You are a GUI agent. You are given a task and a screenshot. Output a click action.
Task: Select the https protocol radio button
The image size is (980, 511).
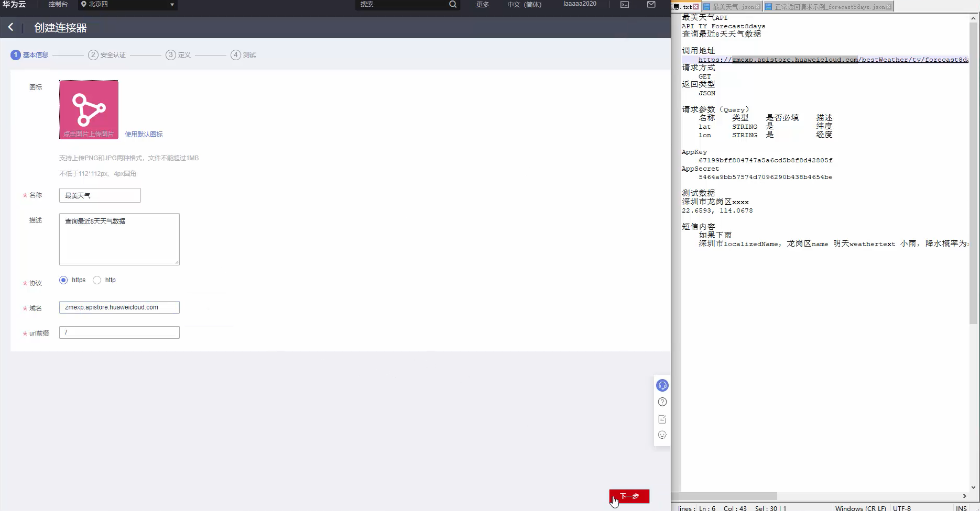click(63, 280)
